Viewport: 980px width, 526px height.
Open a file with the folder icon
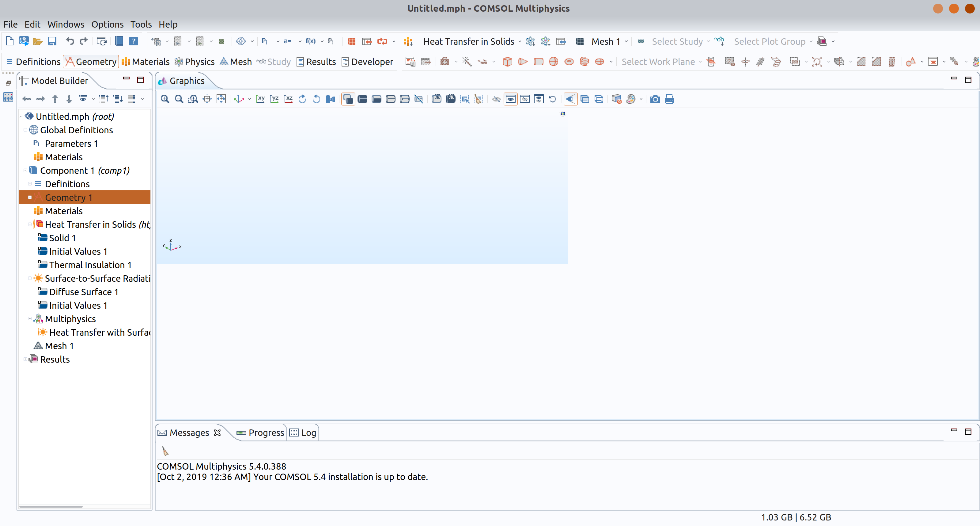(38, 41)
